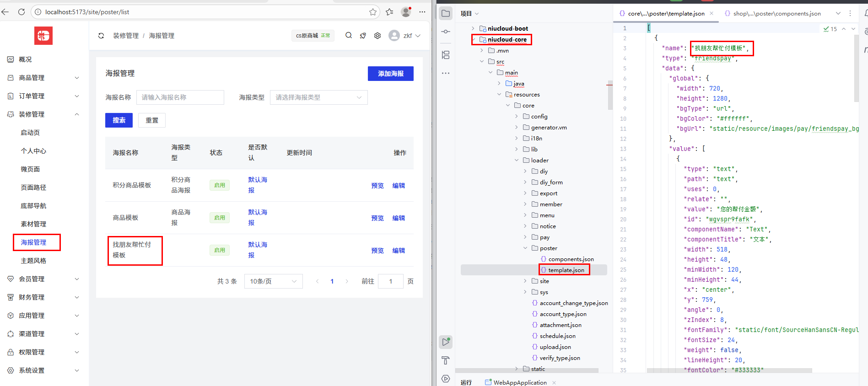The height and width of the screenshot is (386, 868).
Task: Click 编辑 for the 商品模板 row
Action: point(398,218)
